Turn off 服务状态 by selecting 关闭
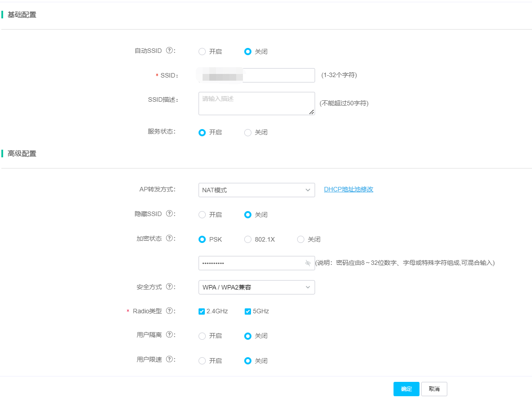532x398 pixels. tap(248, 133)
